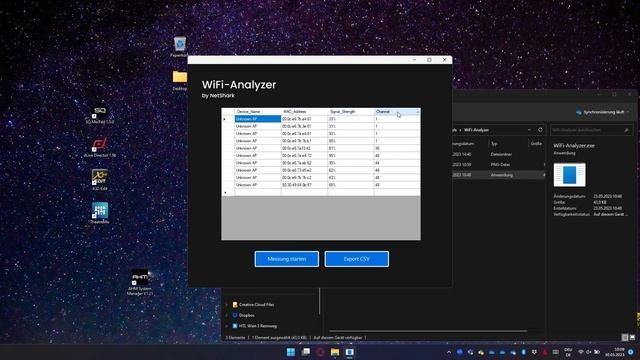This screenshot has width=640, height=360.
Task: Sort Explorer files by Typ column
Action: tap(494, 144)
